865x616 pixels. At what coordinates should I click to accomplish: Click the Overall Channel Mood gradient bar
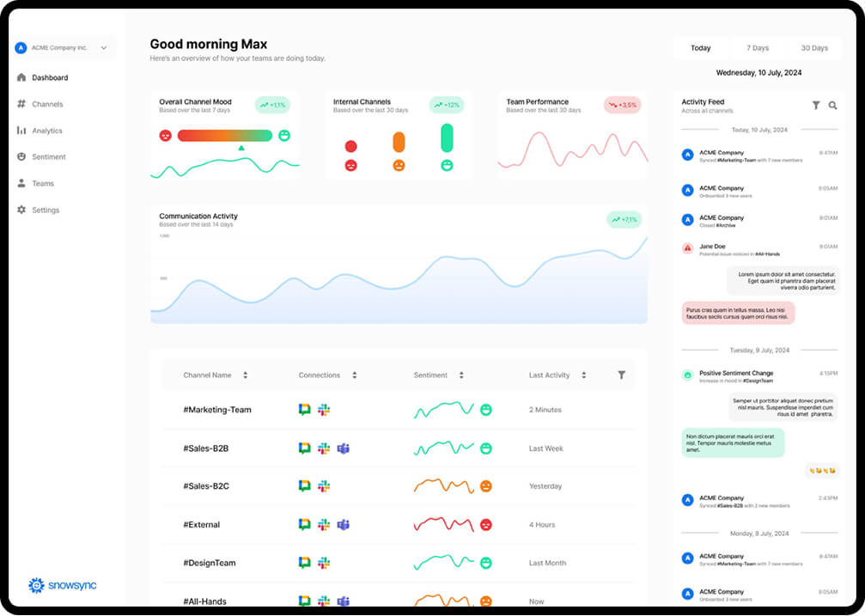pyautogui.click(x=224, y=136)
